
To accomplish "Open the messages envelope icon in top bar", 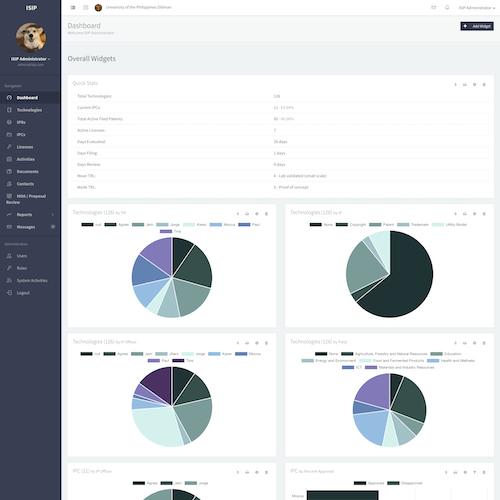I will pos(433,7).
